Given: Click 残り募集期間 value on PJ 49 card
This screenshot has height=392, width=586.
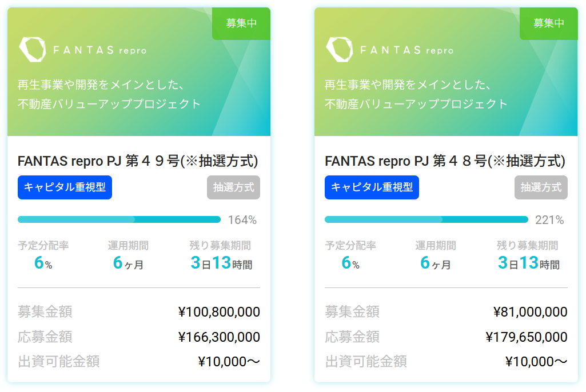Looking at the screenshot, I should click(x=221, y=263).
